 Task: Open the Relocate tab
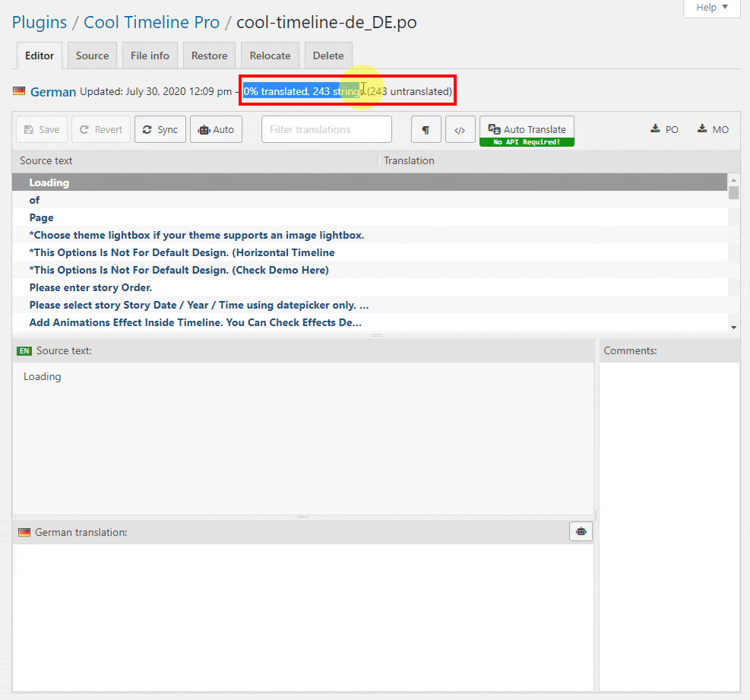(x=271, y=56)
